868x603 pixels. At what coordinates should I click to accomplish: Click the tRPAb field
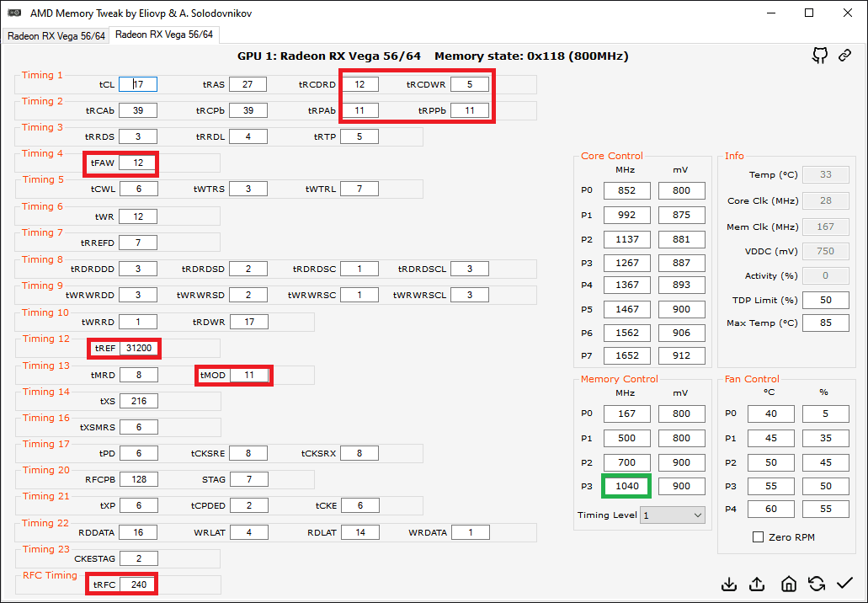point(359,110)
